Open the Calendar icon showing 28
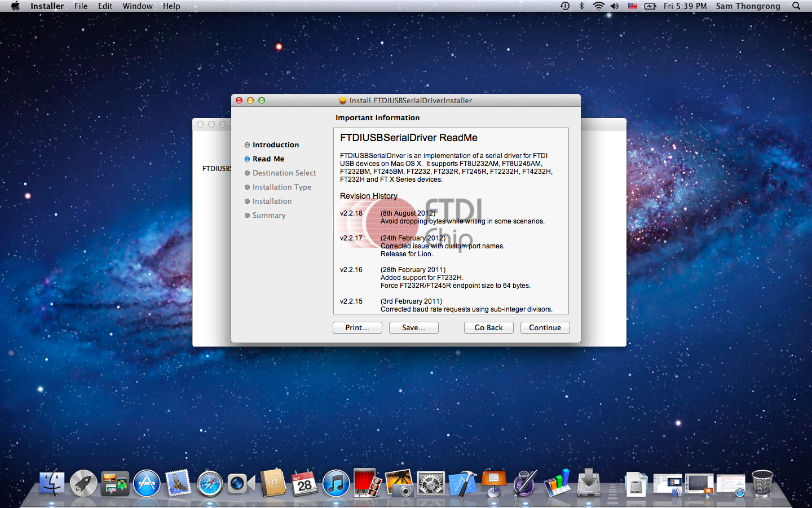The image size is (812, 508). [304, 484]
